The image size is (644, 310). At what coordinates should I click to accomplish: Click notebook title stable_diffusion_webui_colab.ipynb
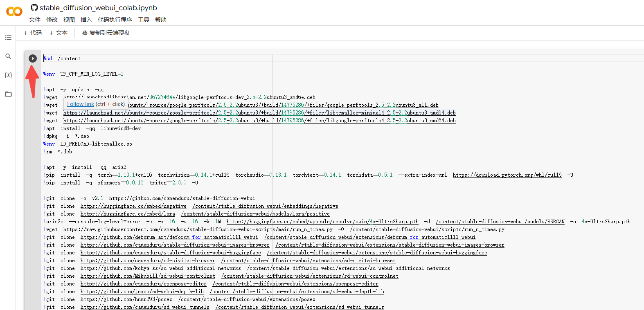(x=98, y=8)
